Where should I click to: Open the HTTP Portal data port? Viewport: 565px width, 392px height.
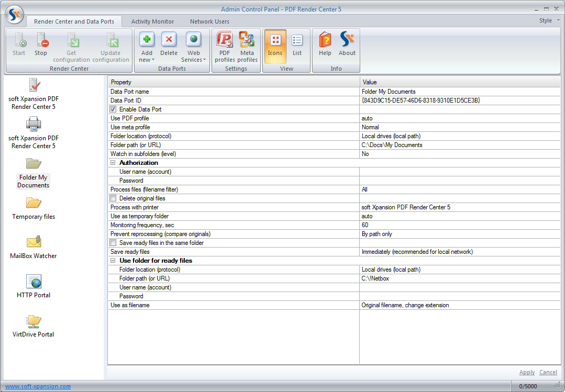pos(33,285)
